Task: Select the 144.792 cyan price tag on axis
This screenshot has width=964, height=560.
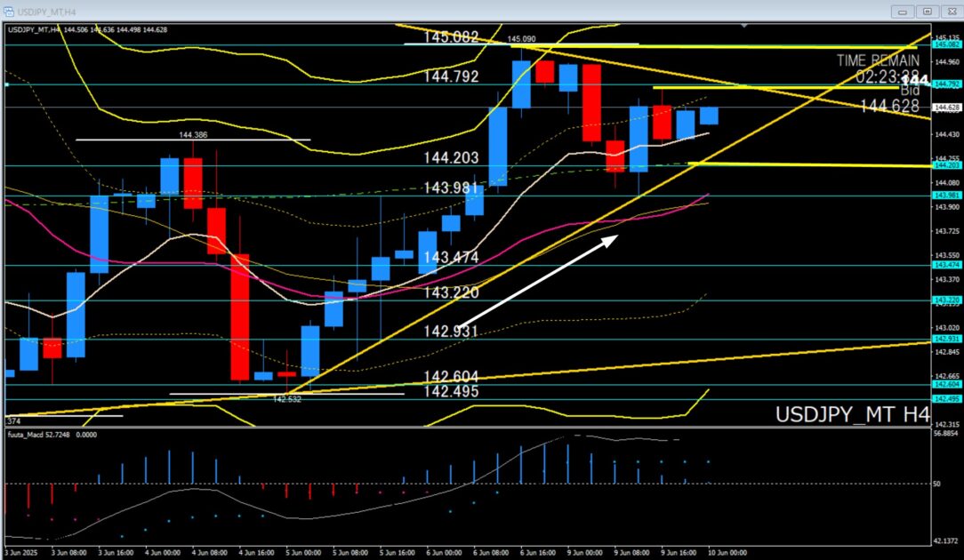Action: tap(944, 84)
